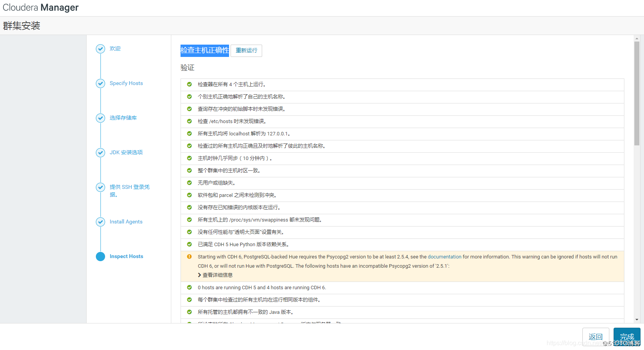Click the Inspect Hosts current step circle
The height and width of the screenshot is (350, 644).
coord(100,257)
